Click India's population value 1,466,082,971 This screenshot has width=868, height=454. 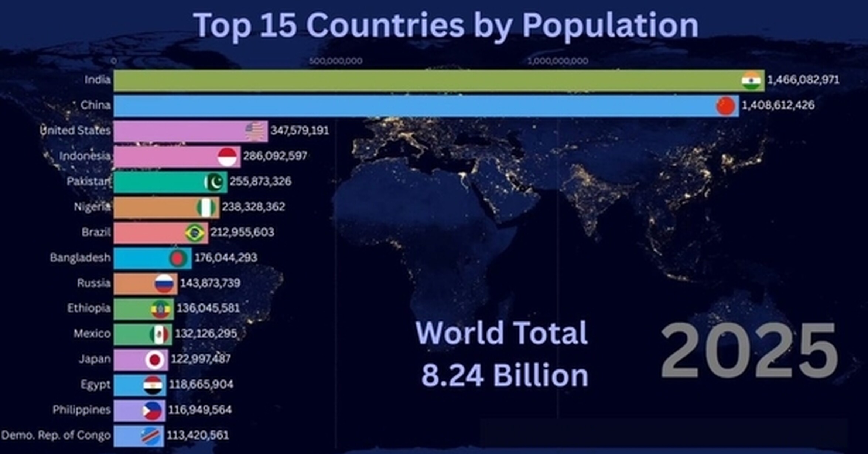click(803, 80)
